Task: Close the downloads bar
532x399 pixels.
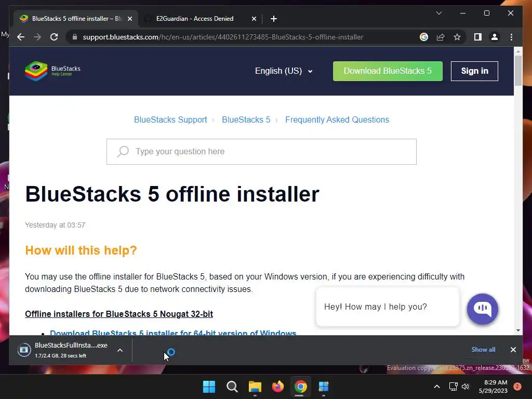Action: pos(513,350)
